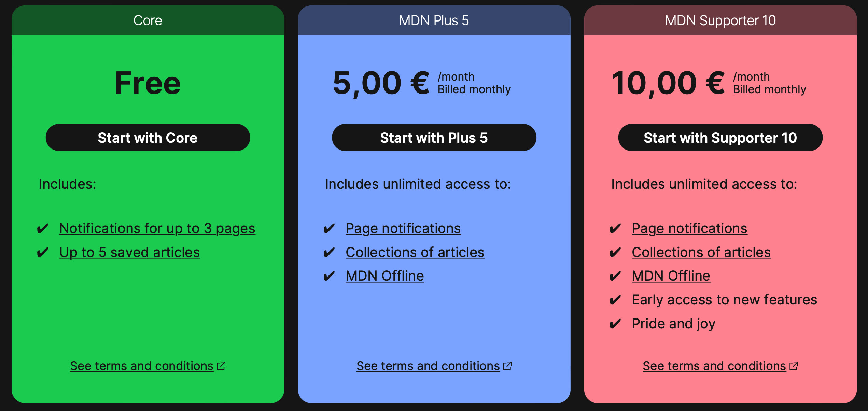Click the external link icon next to Core terms
Image resolution: width=868 pixels, height=411 pixels.
[x=222, y=365]
